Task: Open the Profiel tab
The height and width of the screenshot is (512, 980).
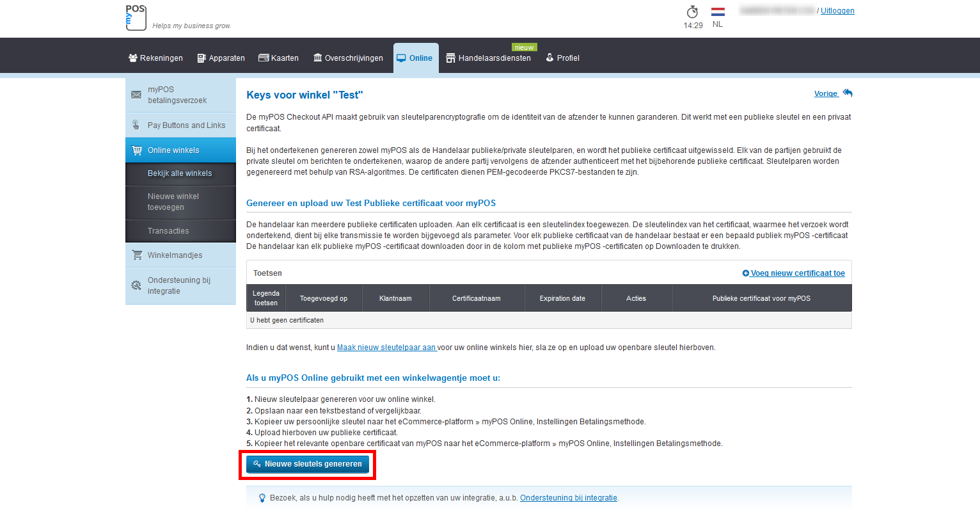Action: (x=562, y=58)
